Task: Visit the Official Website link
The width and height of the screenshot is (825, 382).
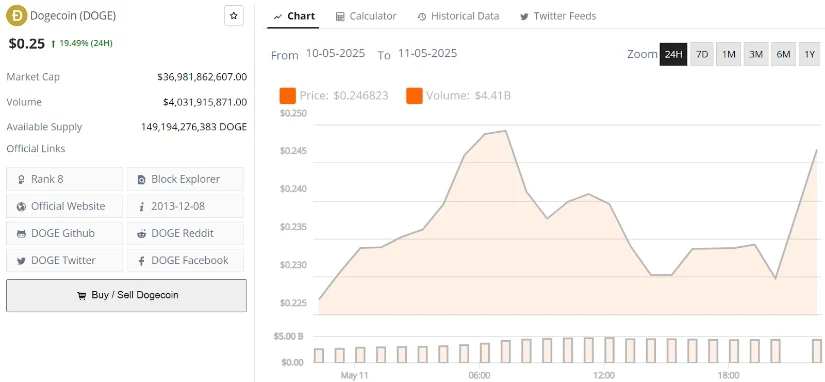Action: (64, 206)
